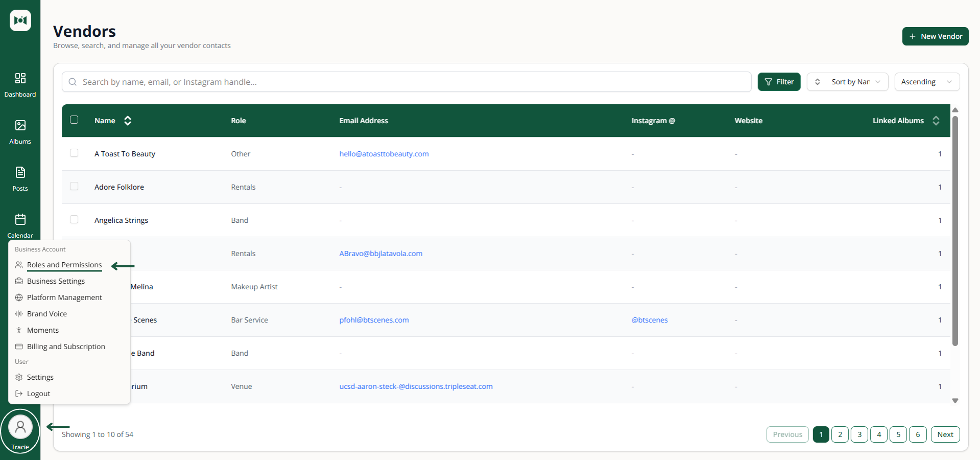Screen dimensions: 980x460
Task: Go to Albums via sidebar icon
Action: tap(20, 125)
